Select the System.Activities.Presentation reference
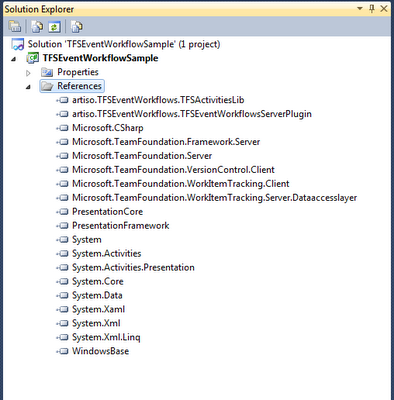Viewport: 394px width, 400px height. [133, 268]
